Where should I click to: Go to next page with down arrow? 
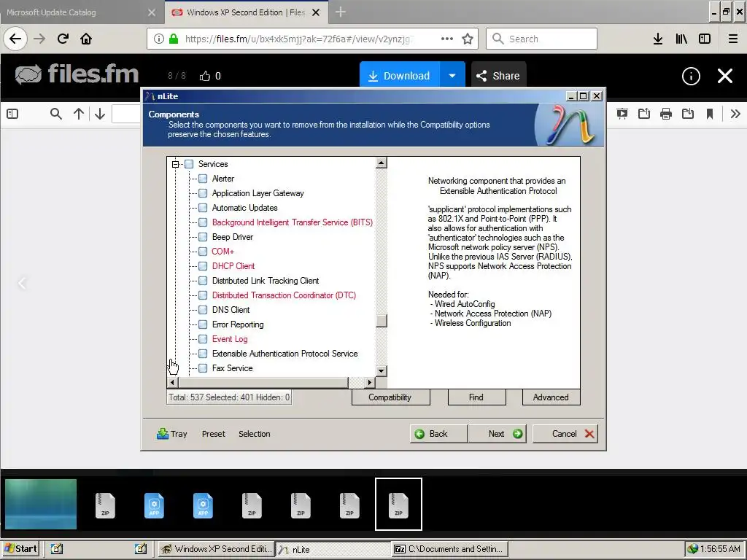[99, 114]
